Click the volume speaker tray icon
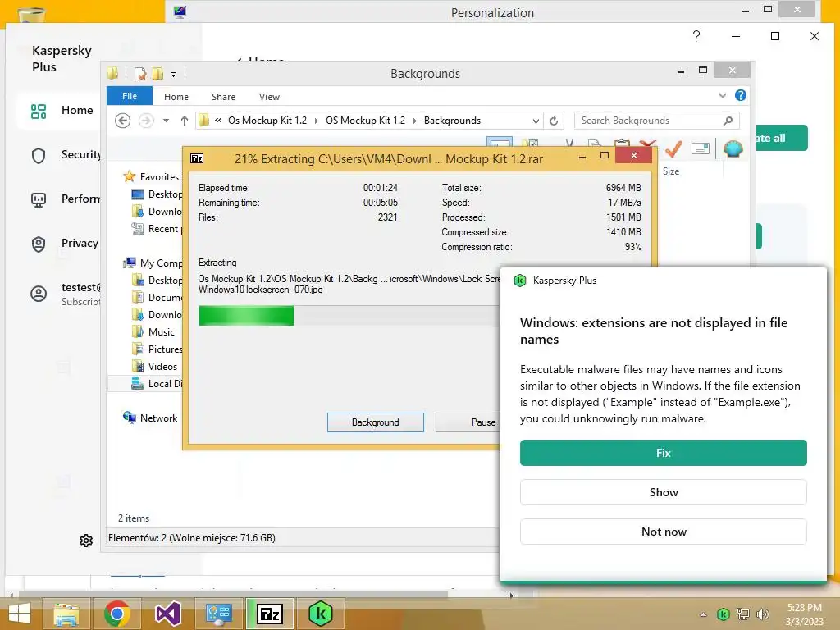Image resolution: width=840 pixels, height=630 pixels. [762, 614]
